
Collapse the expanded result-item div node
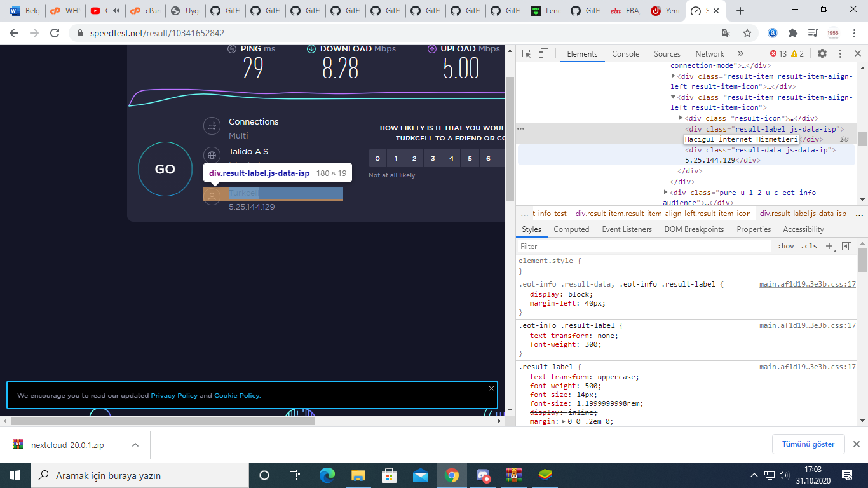tap(674, 97)
